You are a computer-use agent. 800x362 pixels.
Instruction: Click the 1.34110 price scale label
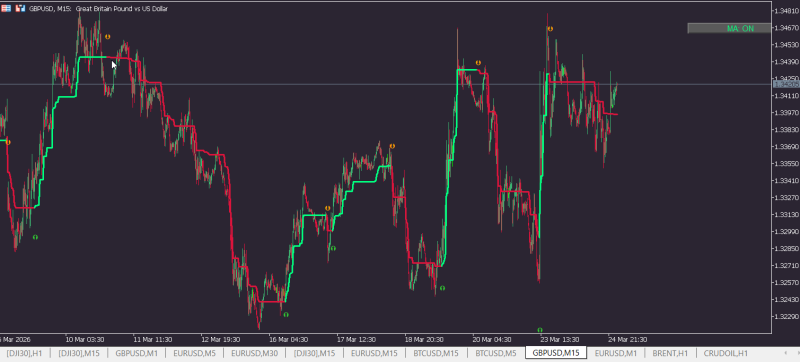click(x=786, y=95)
